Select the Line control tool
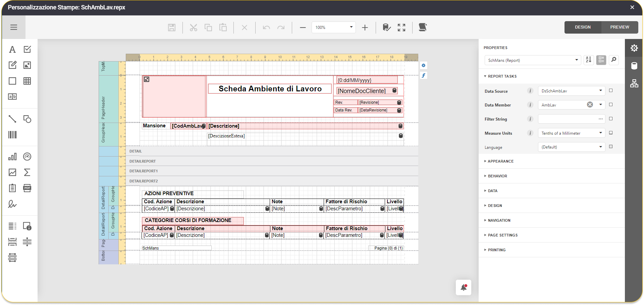Screen dimensions: 644x305 12,119
